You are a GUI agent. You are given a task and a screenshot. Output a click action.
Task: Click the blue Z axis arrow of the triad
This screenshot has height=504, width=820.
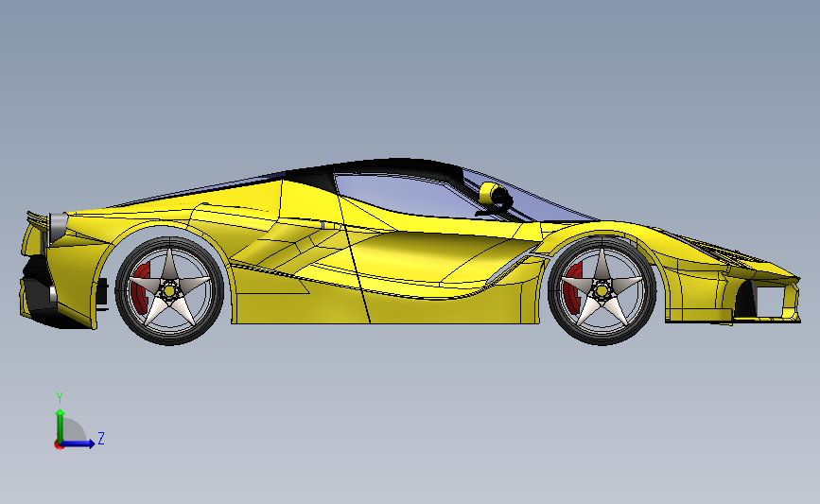[78, 443]
